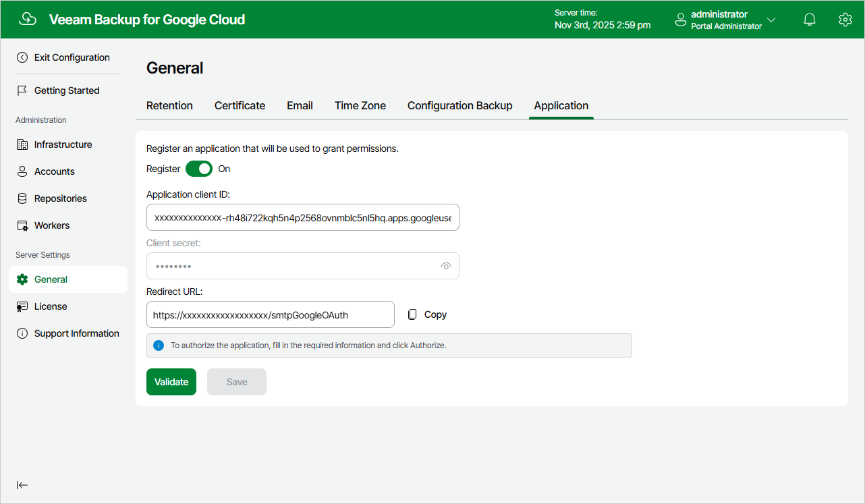Click the server time Nov 3rd, 2025 text

click(x=603, y=25)
